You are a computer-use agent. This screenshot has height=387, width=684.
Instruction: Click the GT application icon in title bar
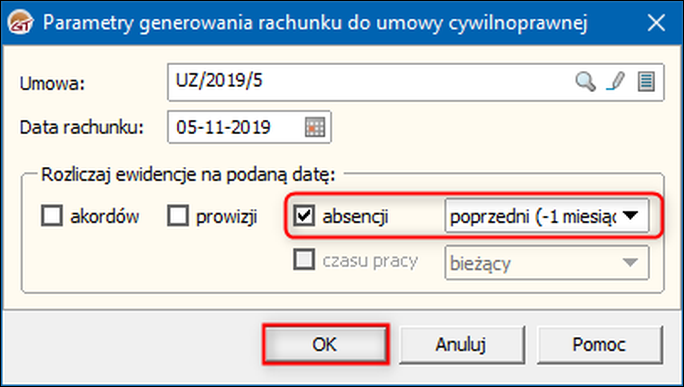(x=20, y=23)
